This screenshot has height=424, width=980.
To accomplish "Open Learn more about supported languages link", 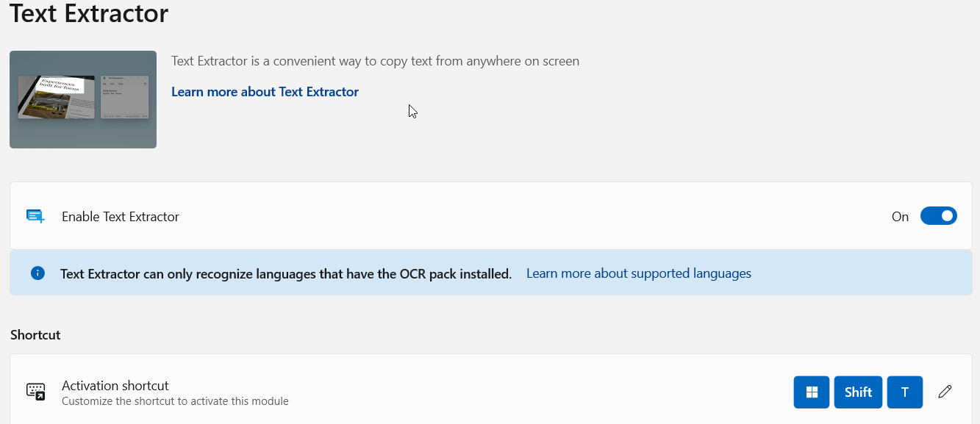I will [638, 273].
